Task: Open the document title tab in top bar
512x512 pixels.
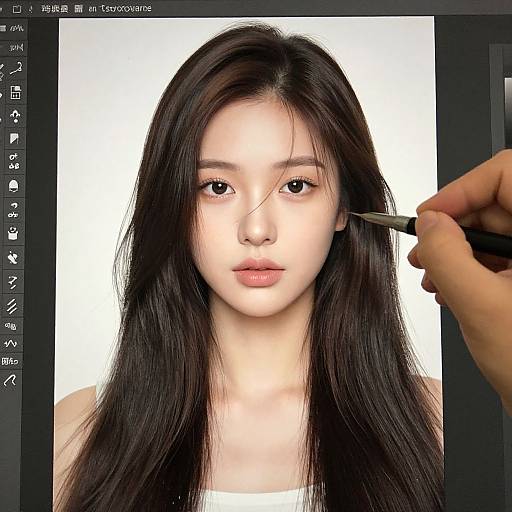Action: click(x=121, y=9)
